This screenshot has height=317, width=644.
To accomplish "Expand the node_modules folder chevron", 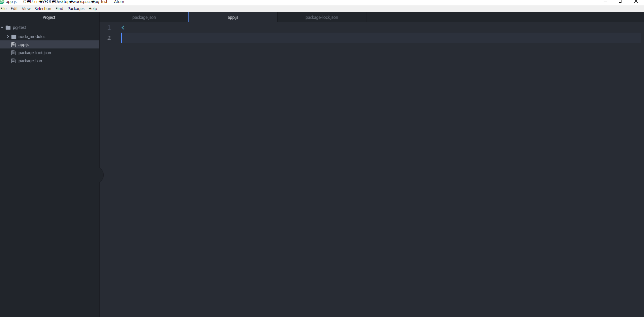I will (x=8, y=36).
